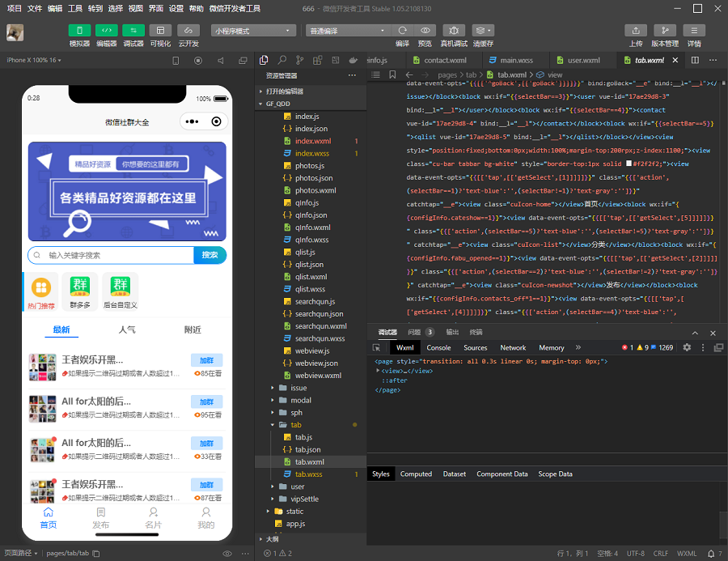Open the editor more actions ellipsis
The width and height of the screenshot is (728, 561).
(x=713, y=60)
